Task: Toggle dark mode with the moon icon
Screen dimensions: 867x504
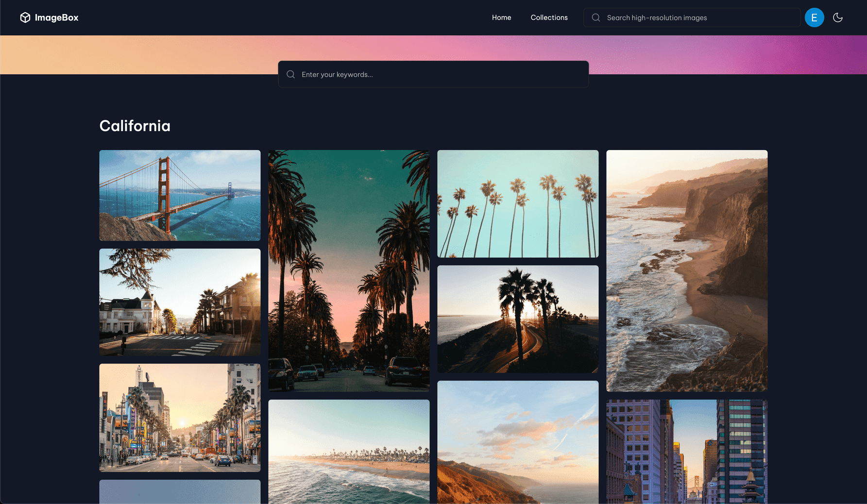Action: [838, 17]
